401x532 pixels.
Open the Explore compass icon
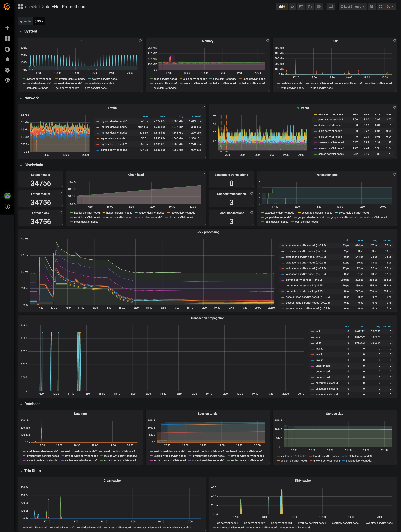7,49
